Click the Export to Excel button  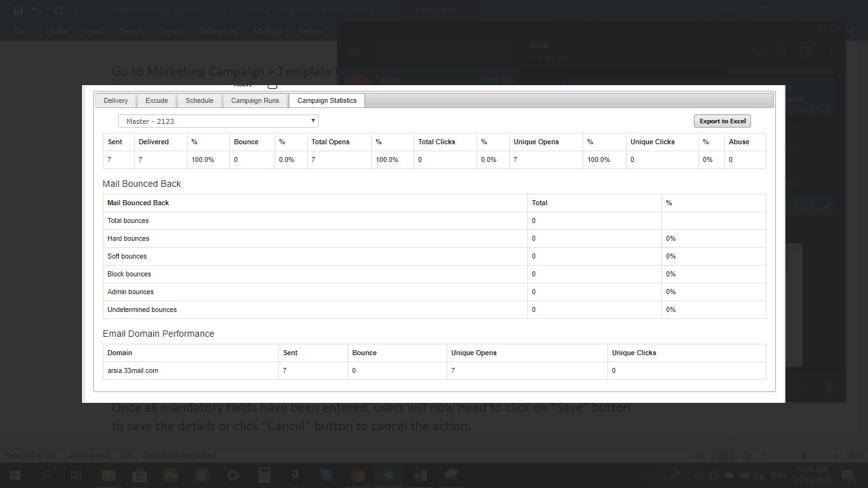click(722, 121)
